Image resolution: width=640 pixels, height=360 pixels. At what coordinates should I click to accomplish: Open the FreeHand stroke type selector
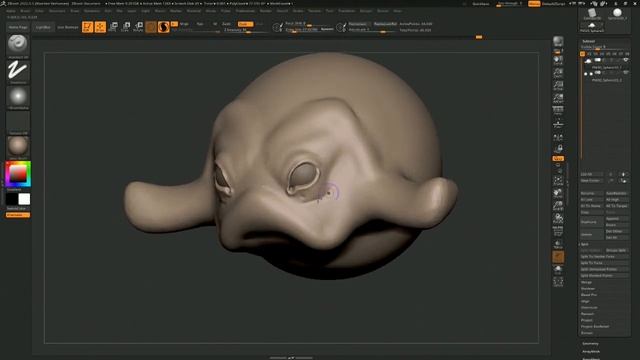pos(18,71)
